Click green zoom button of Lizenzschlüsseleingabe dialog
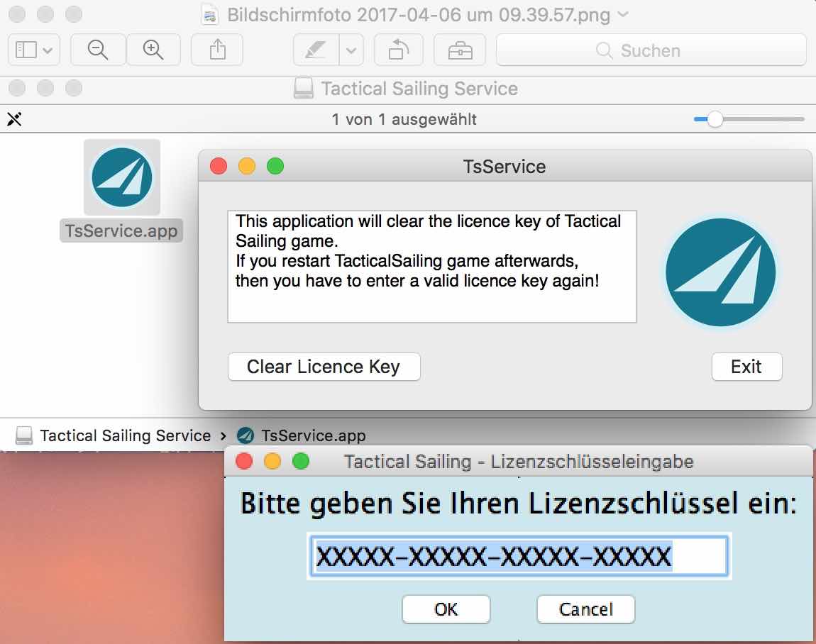816x644 pixels. [x=301, y=461]
